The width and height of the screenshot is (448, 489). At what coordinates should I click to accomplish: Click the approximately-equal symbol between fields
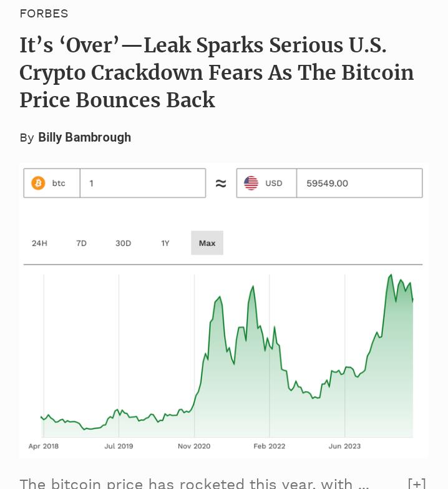pyautogui.click(x=221, y=183)
